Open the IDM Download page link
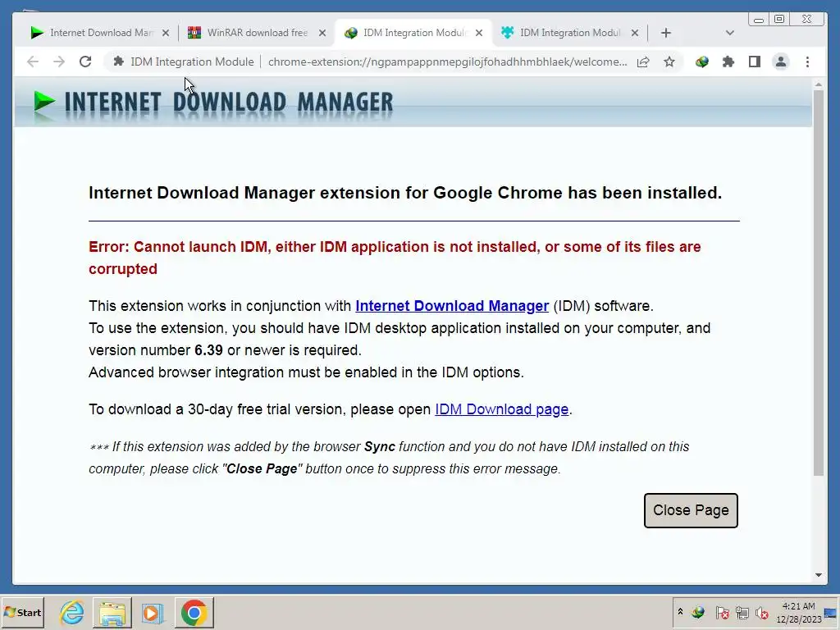The image size is (840, 630). point(501,409)
